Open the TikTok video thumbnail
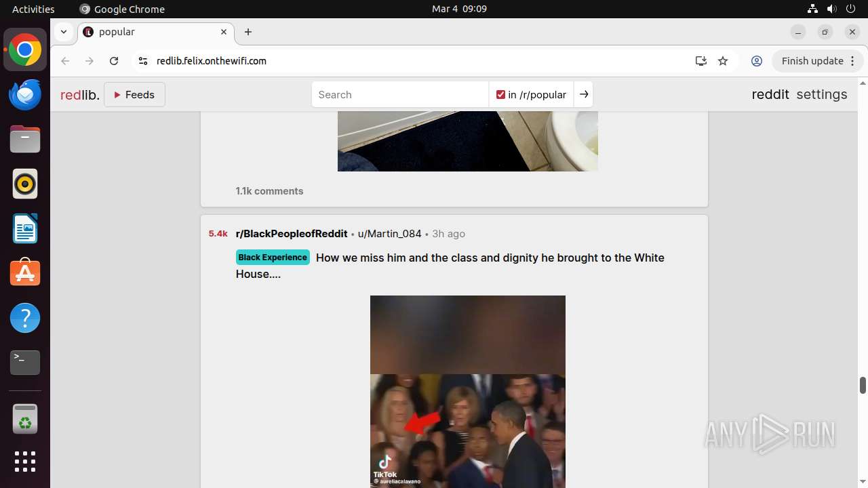Image resolution: width=868 pixels, height=488 pixels. coord(468,391)
